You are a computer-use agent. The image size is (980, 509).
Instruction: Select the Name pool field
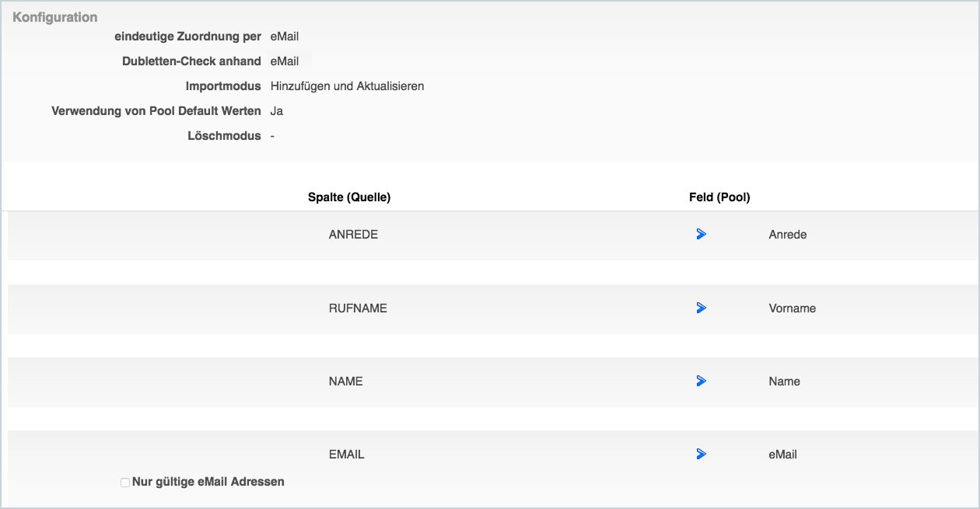coord(784,382)
